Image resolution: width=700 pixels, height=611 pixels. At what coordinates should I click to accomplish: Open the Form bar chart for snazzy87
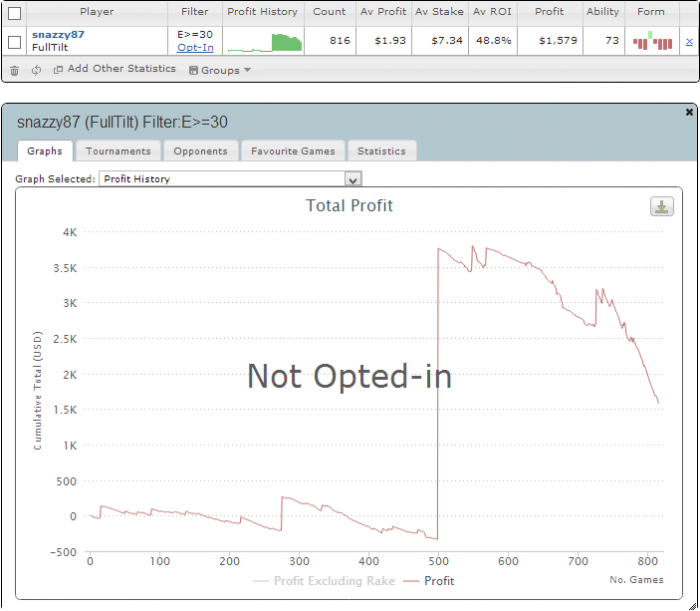(x=652, y=41)
